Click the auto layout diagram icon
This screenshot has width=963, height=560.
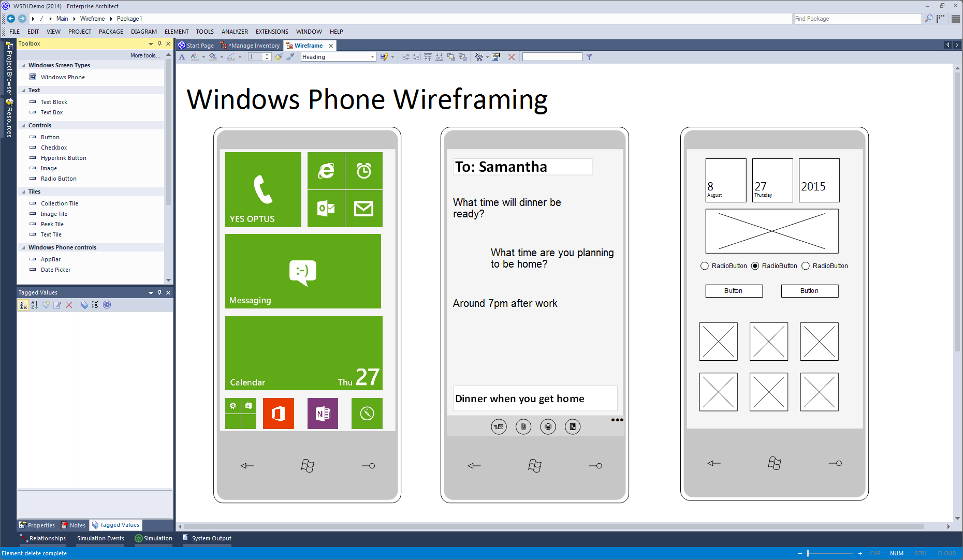[479, 57]
